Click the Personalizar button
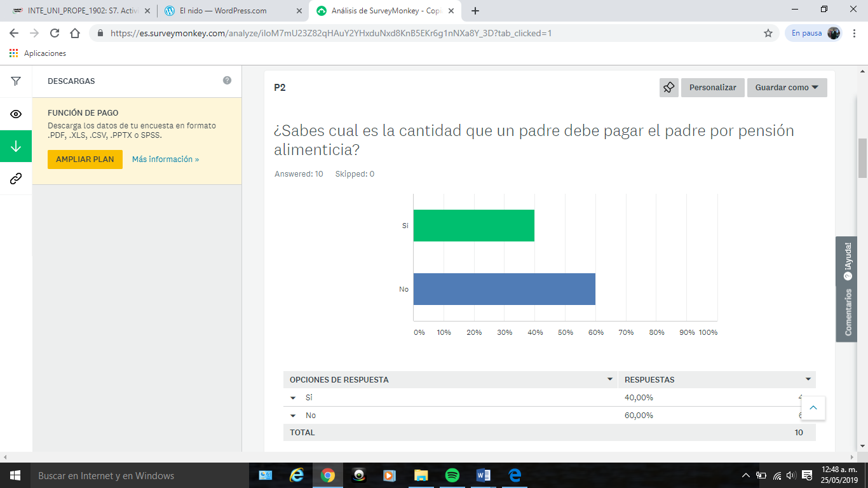This screenshot has width=868, height=488. coord(713,88)
